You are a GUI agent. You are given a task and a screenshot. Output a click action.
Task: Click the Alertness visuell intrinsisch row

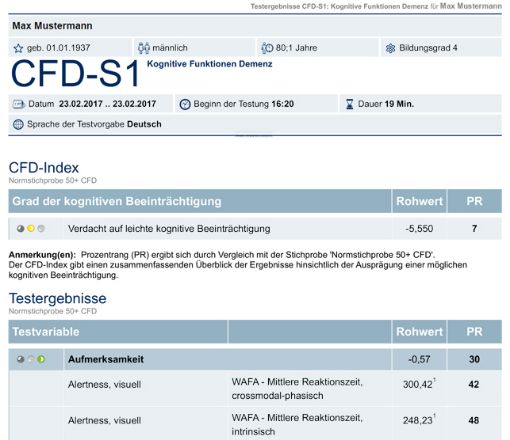[255, 424]
